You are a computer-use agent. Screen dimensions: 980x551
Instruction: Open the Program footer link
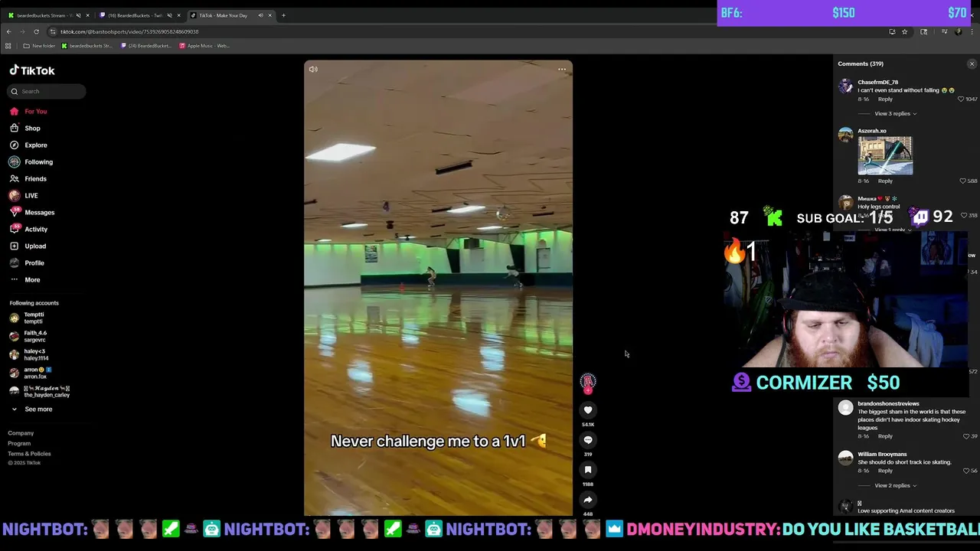click(19, 443)
